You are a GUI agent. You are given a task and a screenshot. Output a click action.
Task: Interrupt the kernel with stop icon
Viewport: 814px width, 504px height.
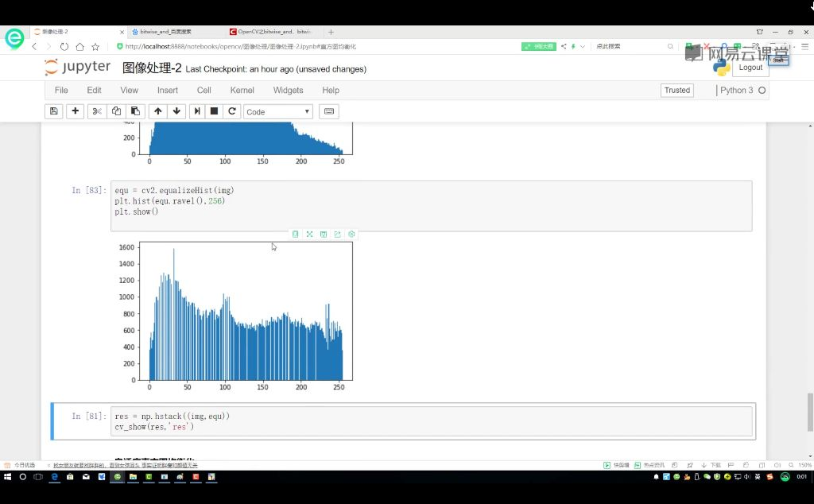tap(214, 111)
